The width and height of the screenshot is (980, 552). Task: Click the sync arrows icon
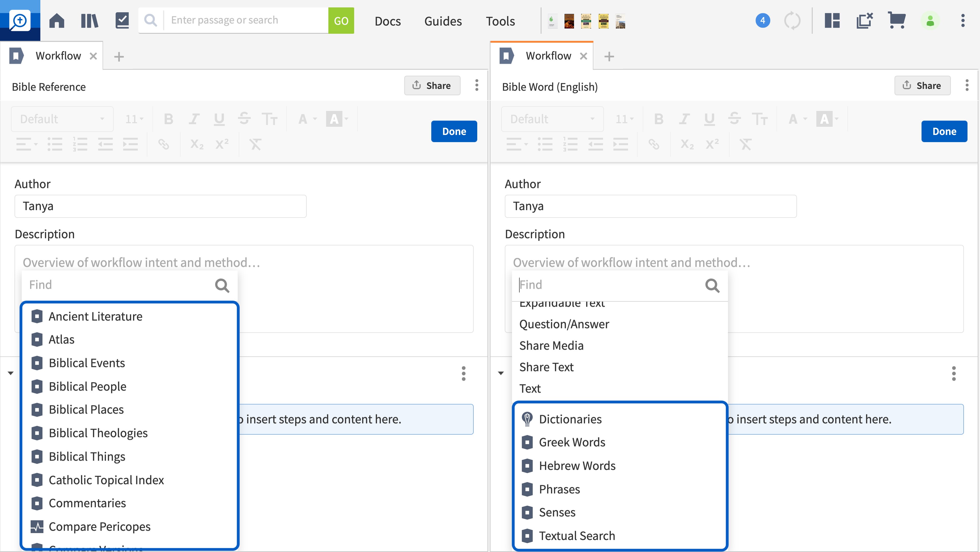coord(792,20)
